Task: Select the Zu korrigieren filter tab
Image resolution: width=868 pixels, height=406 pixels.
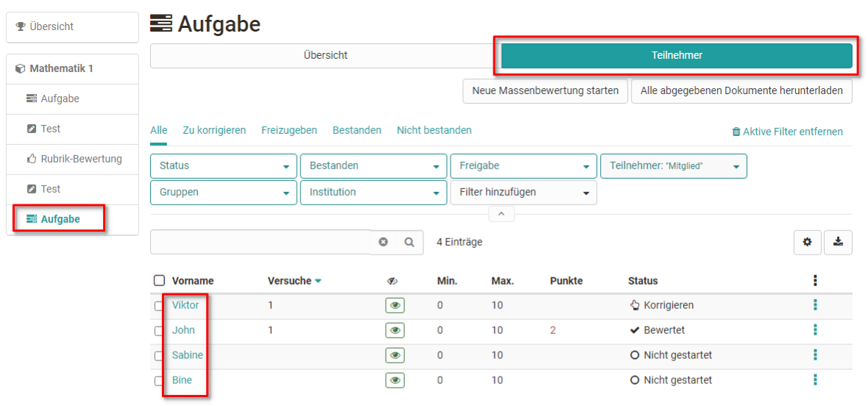Action: pos(214,130)
